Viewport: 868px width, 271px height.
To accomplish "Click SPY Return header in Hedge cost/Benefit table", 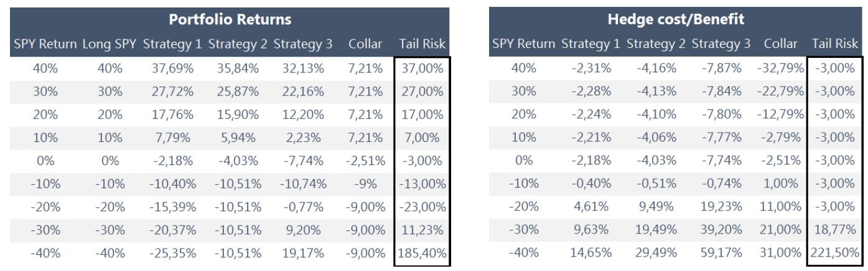I will [523, 44].
